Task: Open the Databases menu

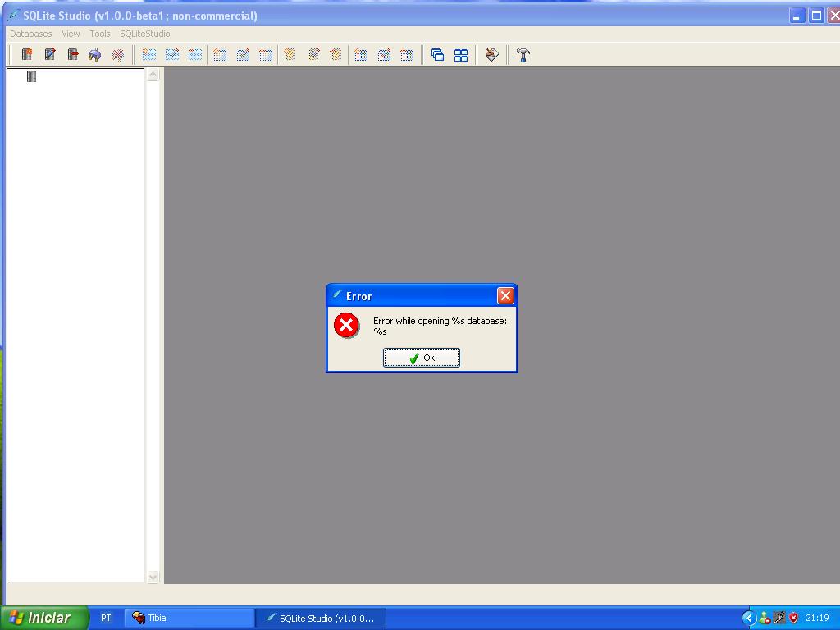Action: (31, 34)
